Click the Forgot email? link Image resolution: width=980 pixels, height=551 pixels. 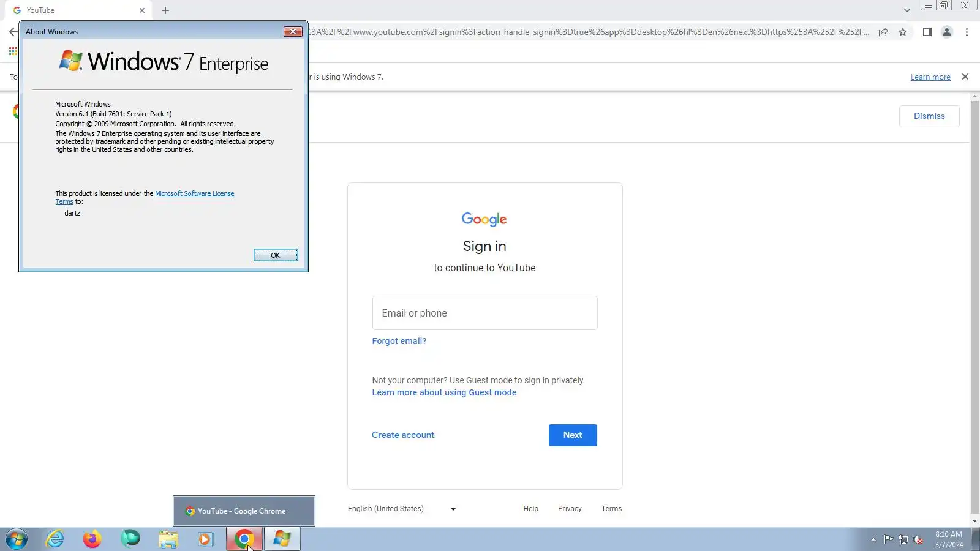click(x=399, y=341)
